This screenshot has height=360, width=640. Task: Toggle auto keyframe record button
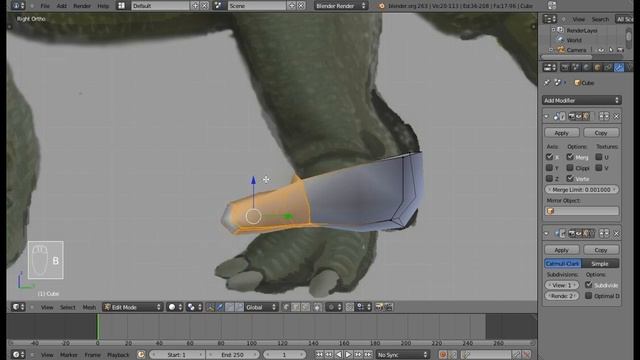click(x=443, y=355)
